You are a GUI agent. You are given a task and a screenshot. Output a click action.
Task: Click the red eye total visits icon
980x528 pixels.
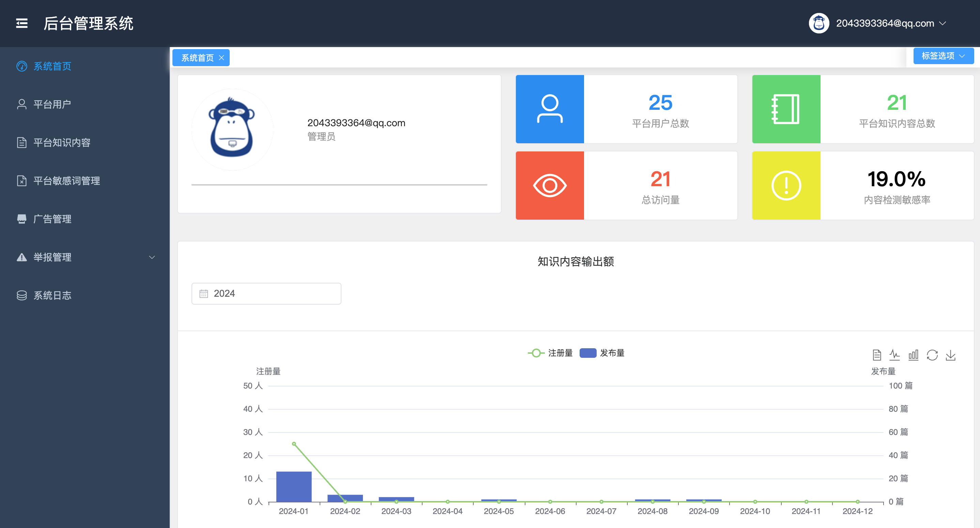pyautogui.click(x=550, y=186)
